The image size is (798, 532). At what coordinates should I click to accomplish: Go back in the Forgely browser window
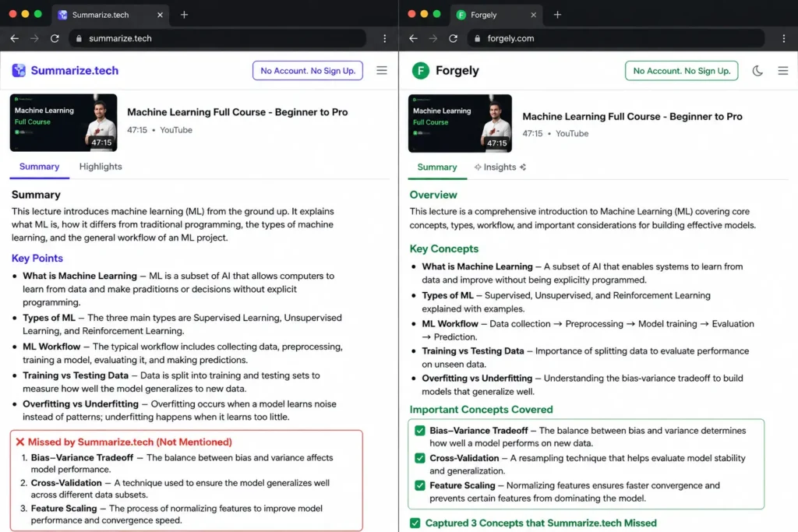pos(413,39)
